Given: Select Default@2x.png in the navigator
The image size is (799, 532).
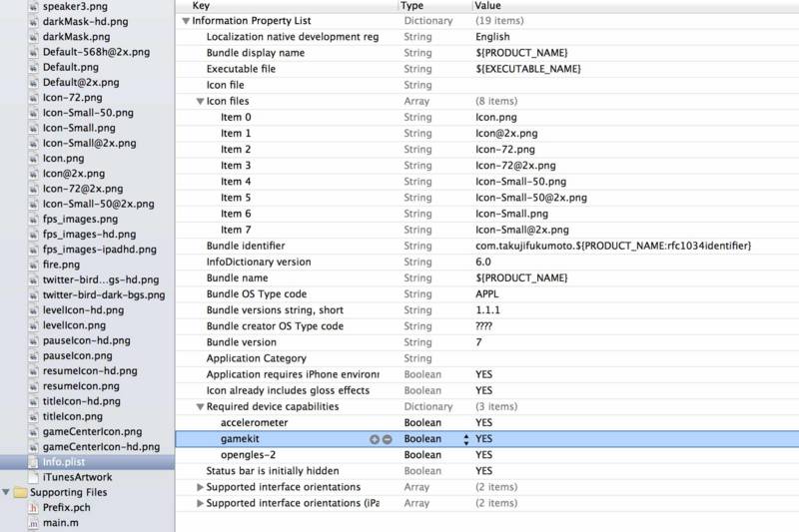Looking at the screenshot, I should pos(81,83).
